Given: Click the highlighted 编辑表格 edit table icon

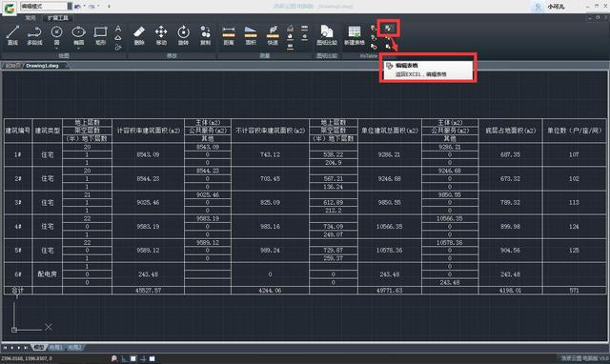Looking at the screenshot, I should click(x=389, y=28).
